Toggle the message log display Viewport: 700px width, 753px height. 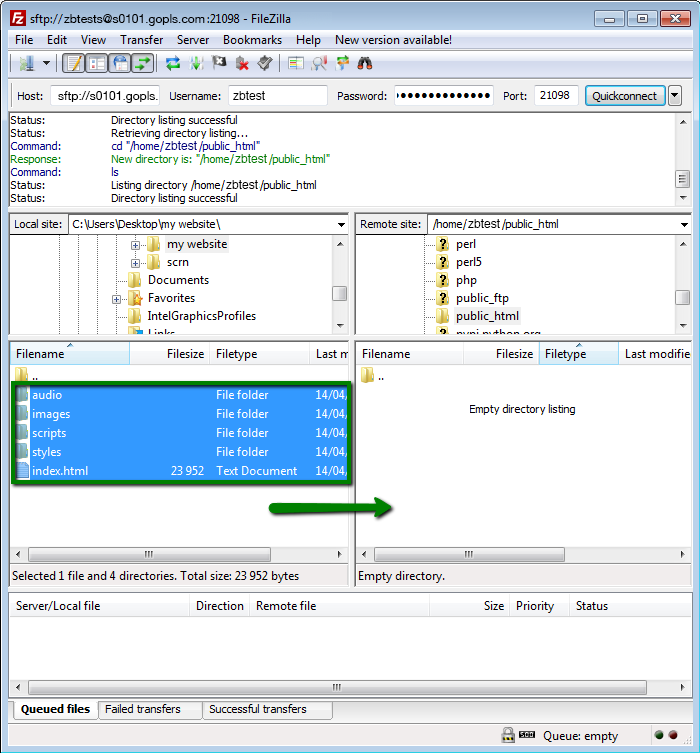pos(74,63)
